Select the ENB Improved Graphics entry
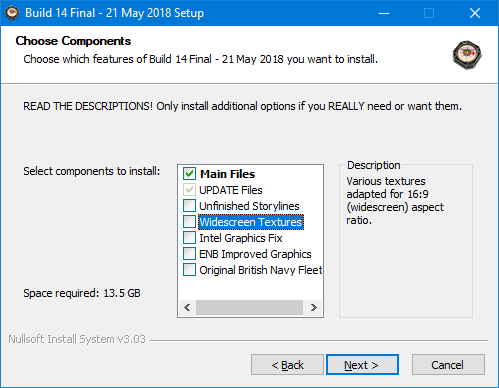The height and width of the screenshot is (388, 499). tap(255, 254)
